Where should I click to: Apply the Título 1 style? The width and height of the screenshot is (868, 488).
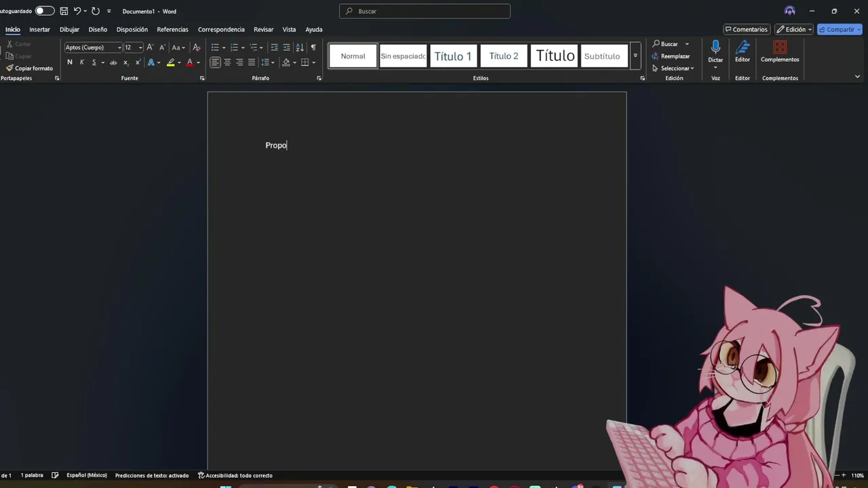(453, 56)
